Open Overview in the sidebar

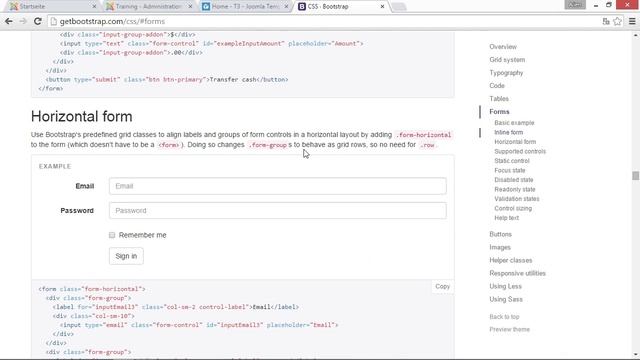click(x=503, y=47)
